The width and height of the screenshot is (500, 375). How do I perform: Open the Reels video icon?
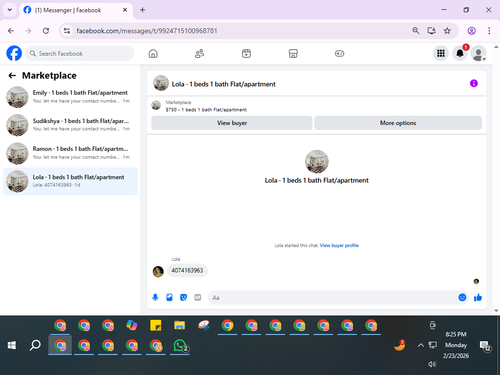246,53
